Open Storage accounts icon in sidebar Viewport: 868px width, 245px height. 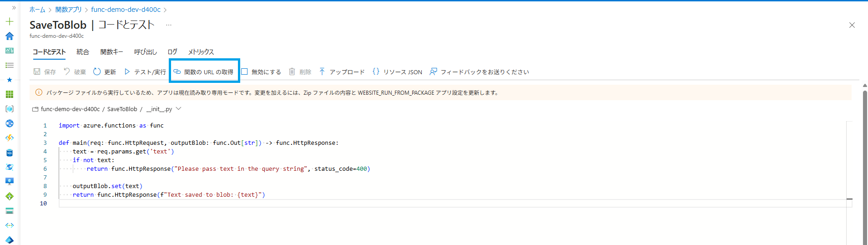(10, 211)
